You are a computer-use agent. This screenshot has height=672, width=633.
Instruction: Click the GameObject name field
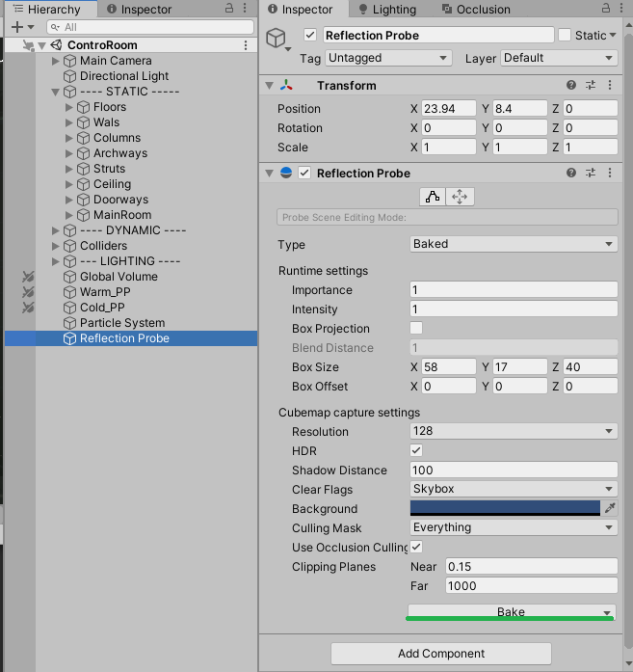pos(438,35)
